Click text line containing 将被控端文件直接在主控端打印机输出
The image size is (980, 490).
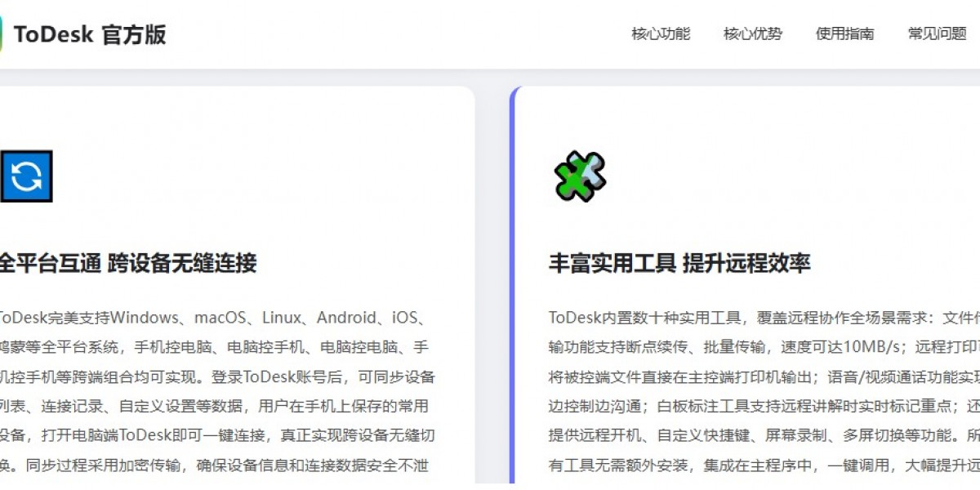pos(764,376)
